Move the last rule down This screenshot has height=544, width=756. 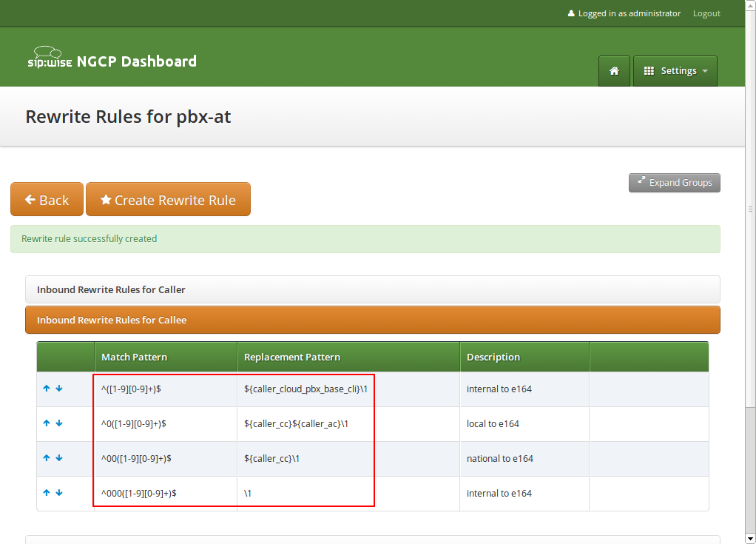point(59,493)
